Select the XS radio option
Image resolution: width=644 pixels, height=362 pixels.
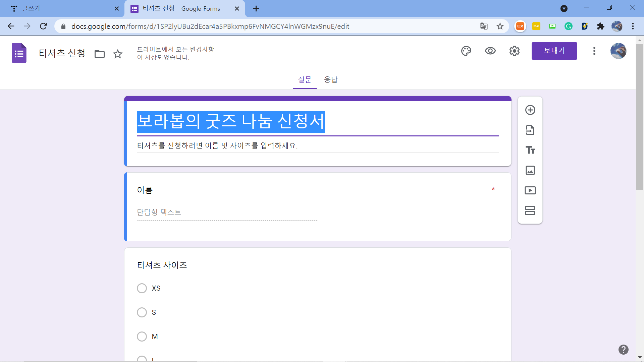142,288
